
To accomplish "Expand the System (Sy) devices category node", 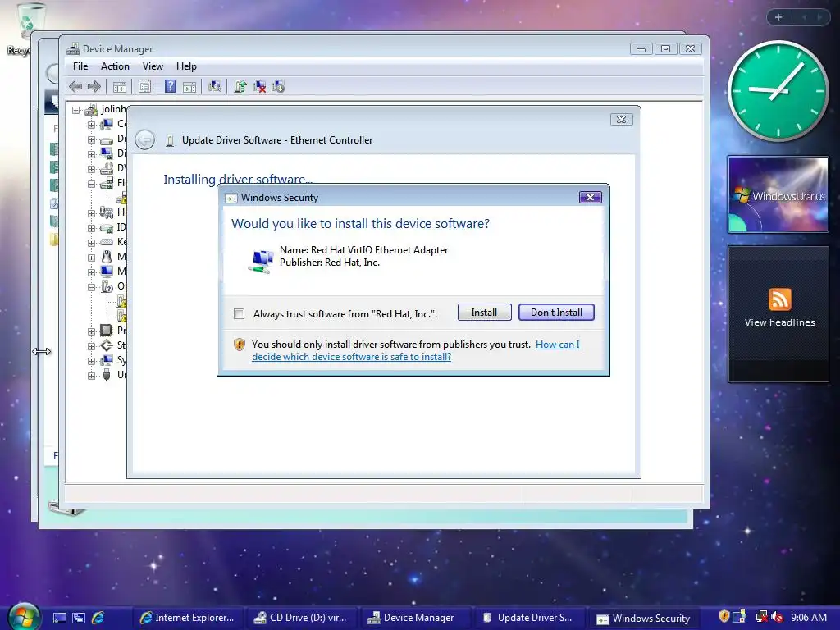I will (x=92, y=361).
